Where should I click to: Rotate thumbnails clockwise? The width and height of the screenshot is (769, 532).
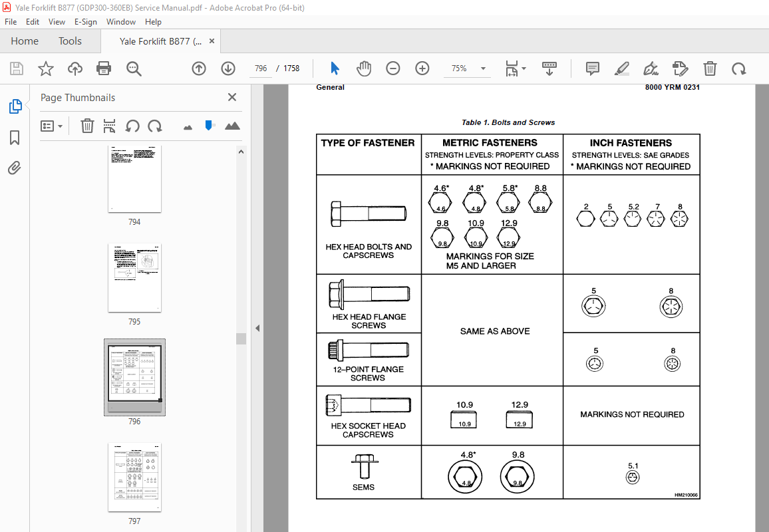155,126
